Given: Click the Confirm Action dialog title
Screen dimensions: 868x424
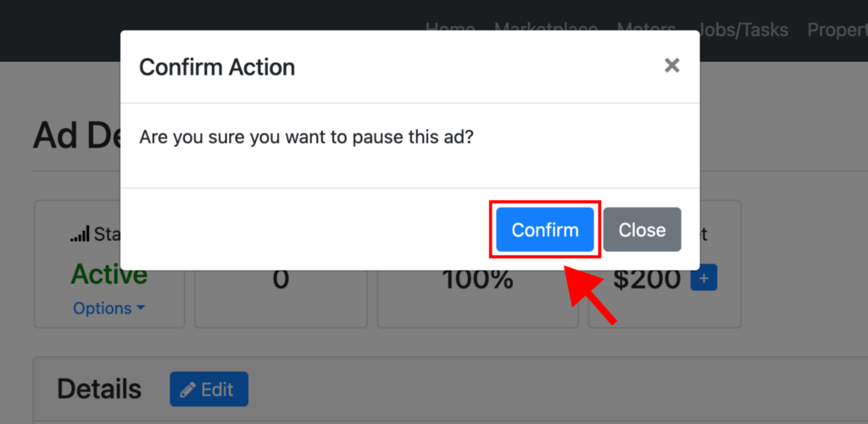Looking at the screenshot, I should [217, 68].
